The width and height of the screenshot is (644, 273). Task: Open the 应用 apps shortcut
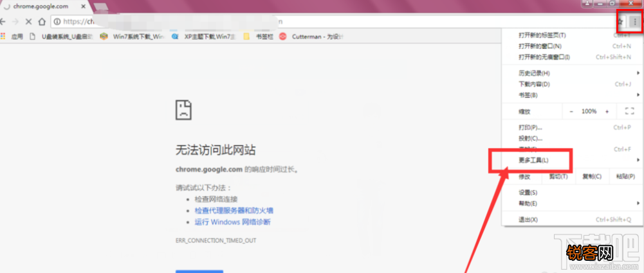point(12,37)
